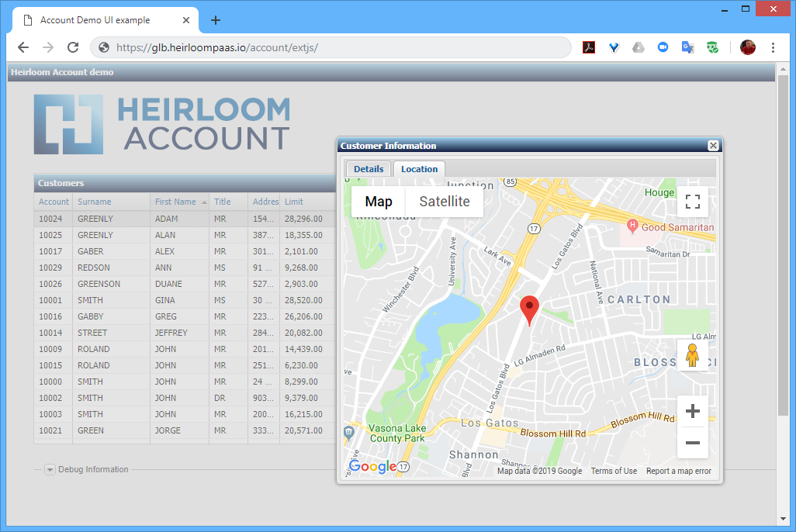
Task: Click Report a map error link
Action: (x=679, y=471)
